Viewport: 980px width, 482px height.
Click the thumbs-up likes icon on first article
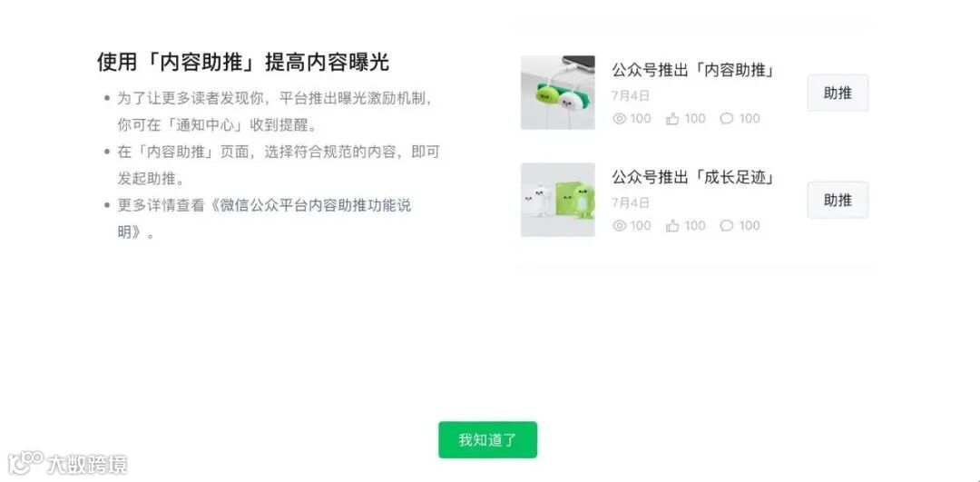tap(672, 119)
